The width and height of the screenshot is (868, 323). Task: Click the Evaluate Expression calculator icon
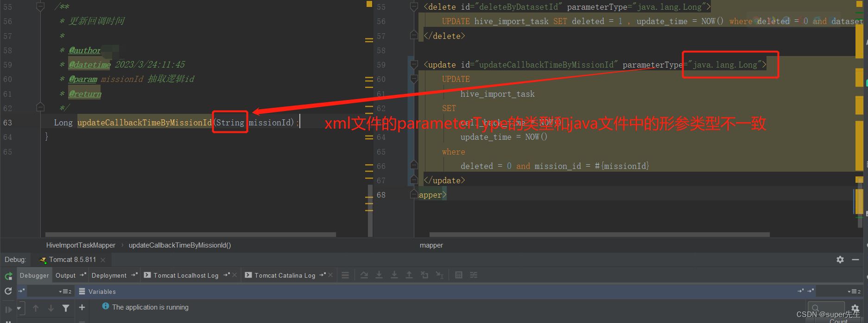[459, 275]
